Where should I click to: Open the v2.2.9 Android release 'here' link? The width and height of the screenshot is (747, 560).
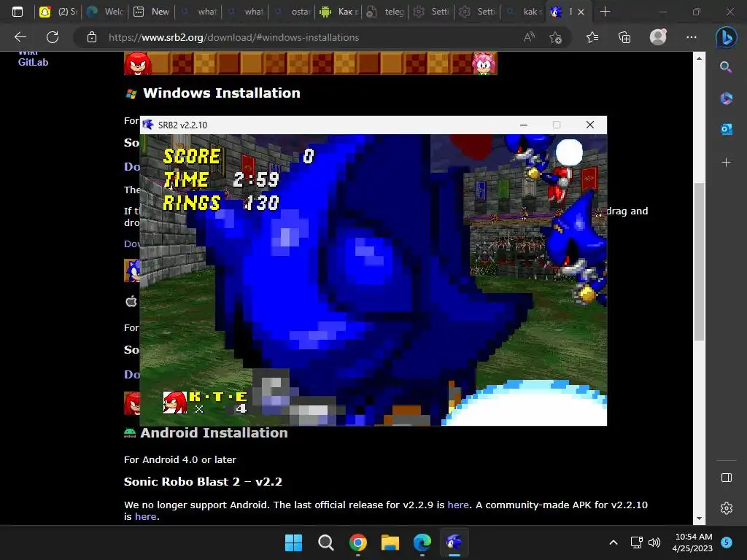(x=458, y=505)
